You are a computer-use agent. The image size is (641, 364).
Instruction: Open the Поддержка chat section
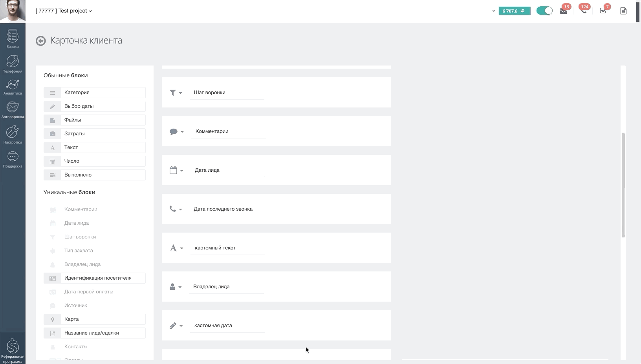(x=13, y=159)
